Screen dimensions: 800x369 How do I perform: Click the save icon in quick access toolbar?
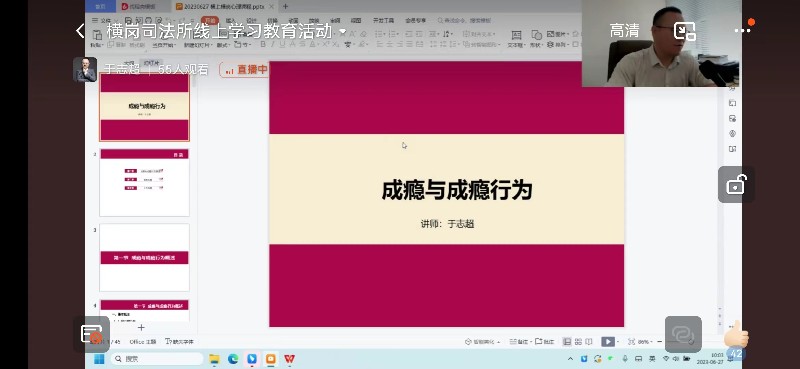pyautogui.click(x=128, y=20)
